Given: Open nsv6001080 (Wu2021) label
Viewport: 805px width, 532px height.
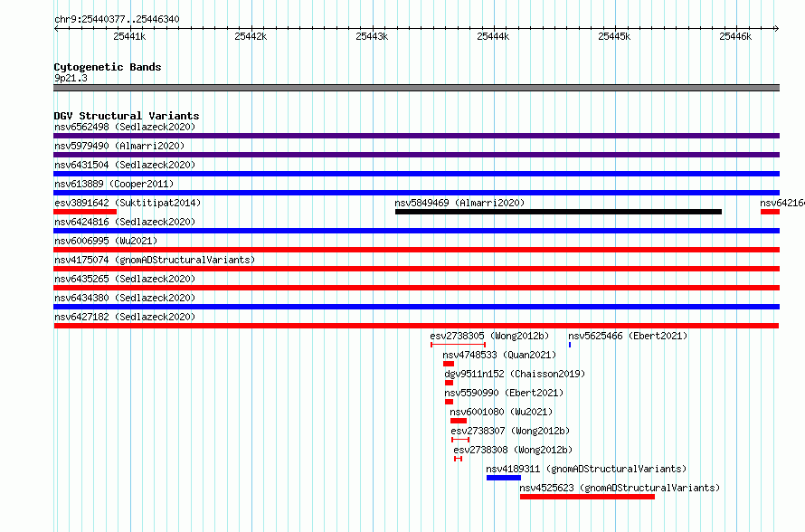Looking at the screenshot, I should pos(501,412).
